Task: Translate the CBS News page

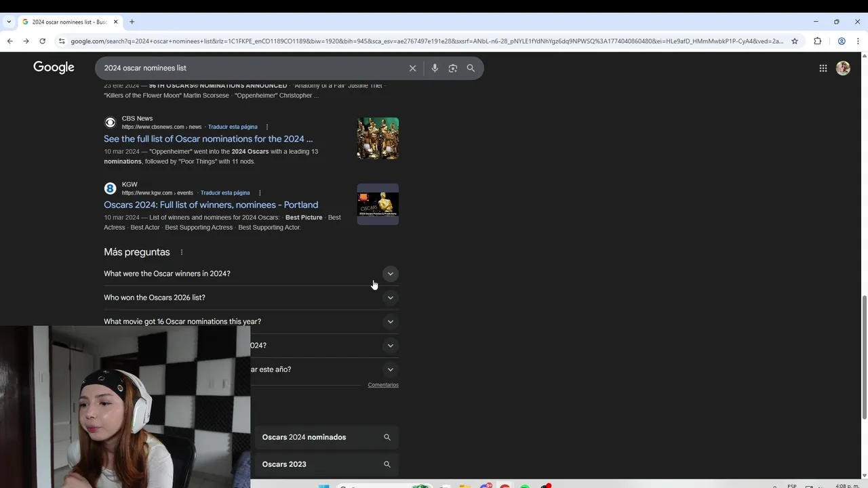Action: click(233, 127)
